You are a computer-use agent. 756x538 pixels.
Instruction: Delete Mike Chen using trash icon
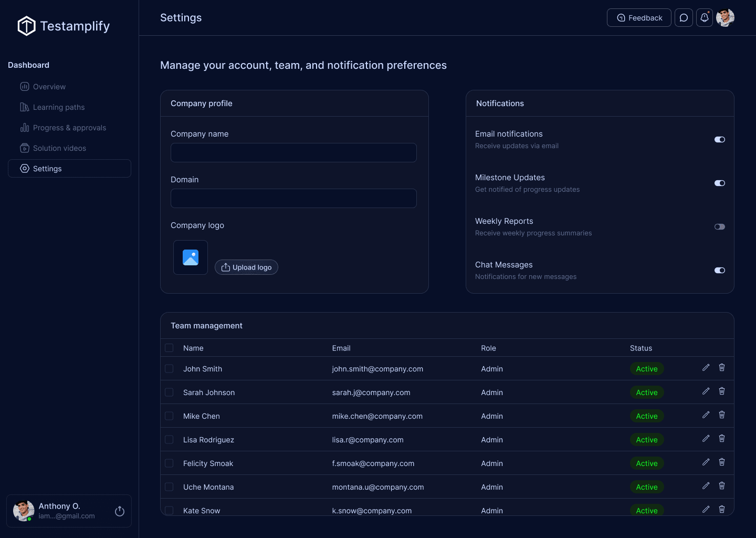coord(722,415)
